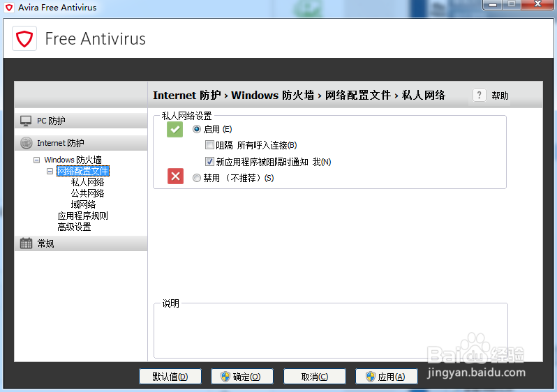Click the PC 防护 monitor icon

point(26,121)
